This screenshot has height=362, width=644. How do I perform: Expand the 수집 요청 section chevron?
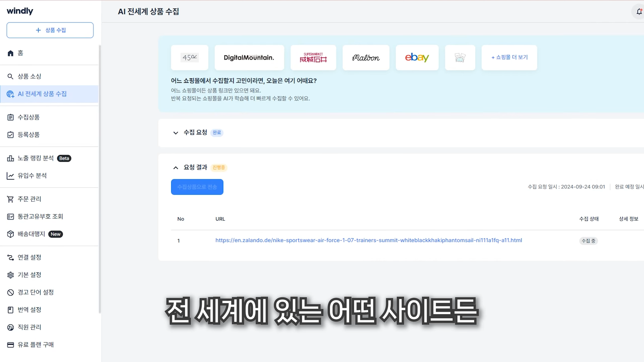pyautogui.click(x=176, y=133)
